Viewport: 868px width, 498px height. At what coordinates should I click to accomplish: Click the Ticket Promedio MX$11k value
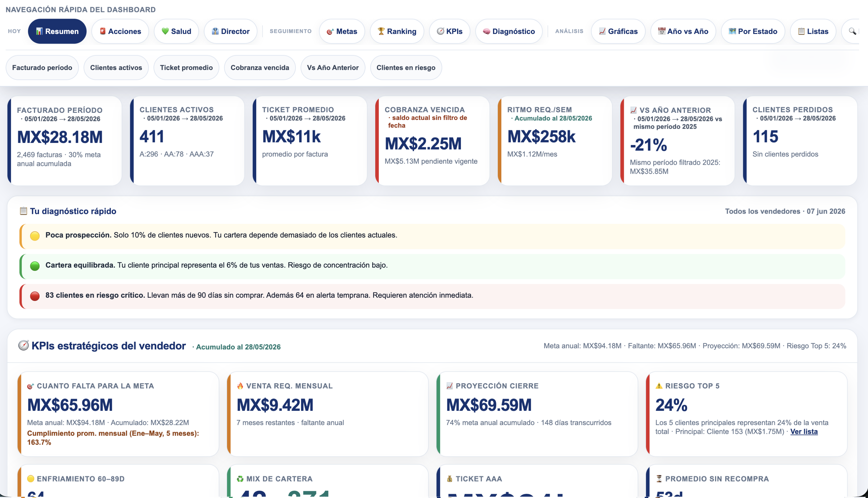pos(291,136)
